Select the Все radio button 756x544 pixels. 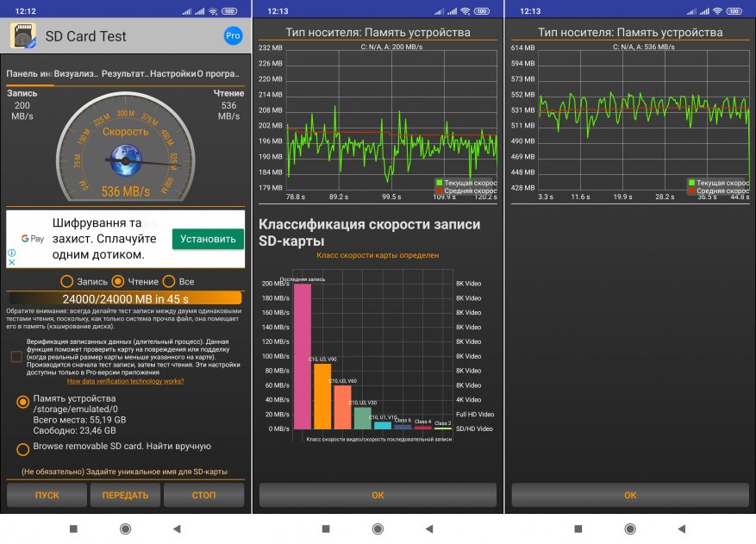click(169, 281)
